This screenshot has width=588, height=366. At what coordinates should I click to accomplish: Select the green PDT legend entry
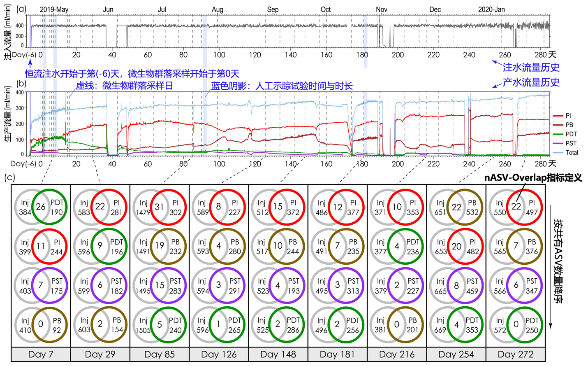point(571,134)
